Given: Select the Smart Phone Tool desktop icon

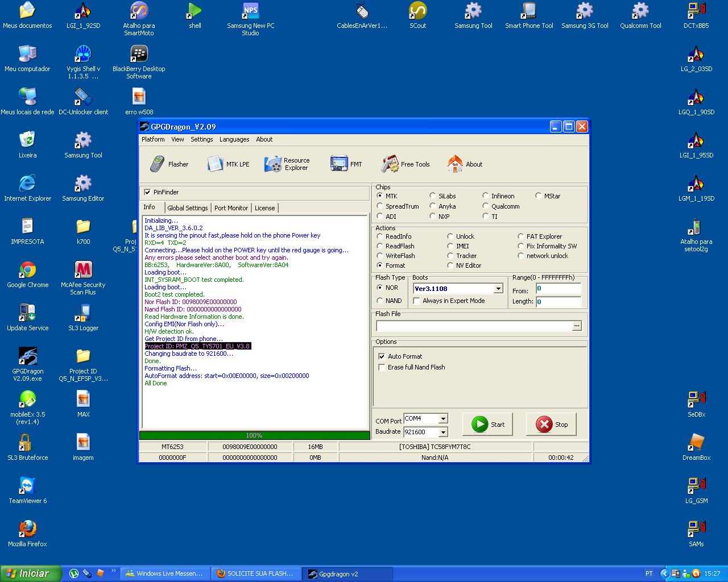Looking at the screenshot, I should [x=529, y=15].
